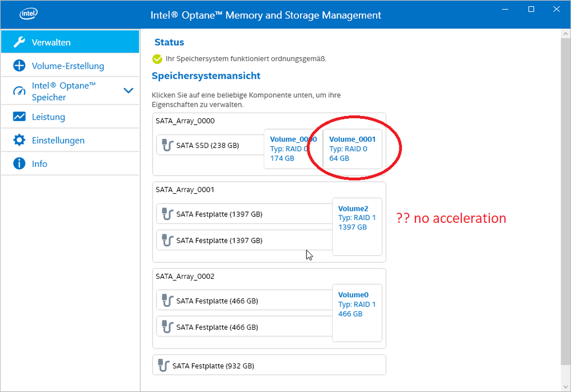Open Volume2 RAID 1 1397 GB properties
Image resolution: width=571 pixels, height=392 pixels.
pyautogui.click(x=357, y=227)
